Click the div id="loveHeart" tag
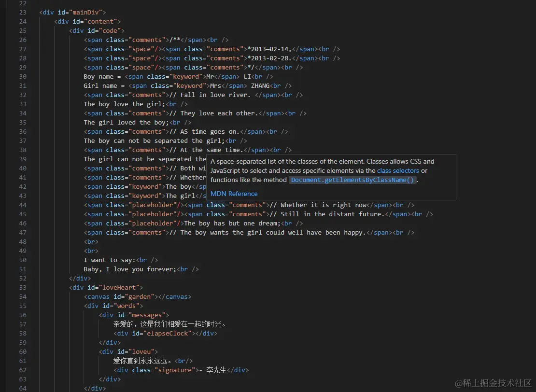 pyautogui.click(x=106, y=287)
